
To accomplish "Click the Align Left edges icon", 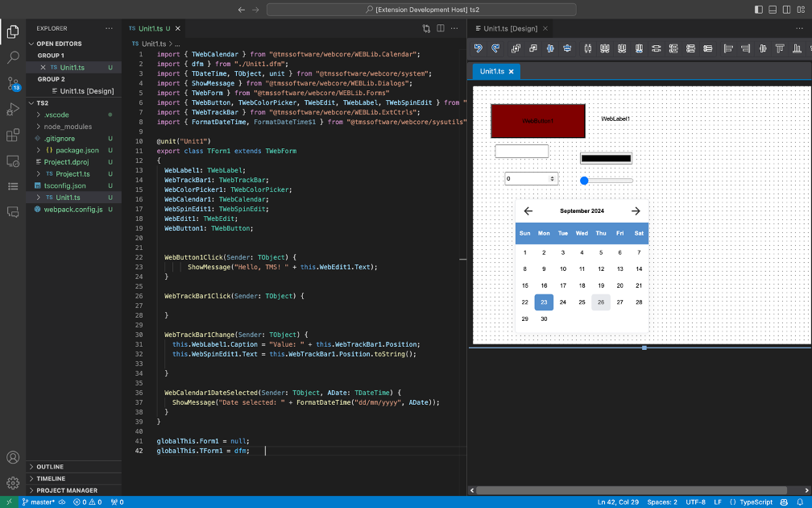I will coord(728,48).
